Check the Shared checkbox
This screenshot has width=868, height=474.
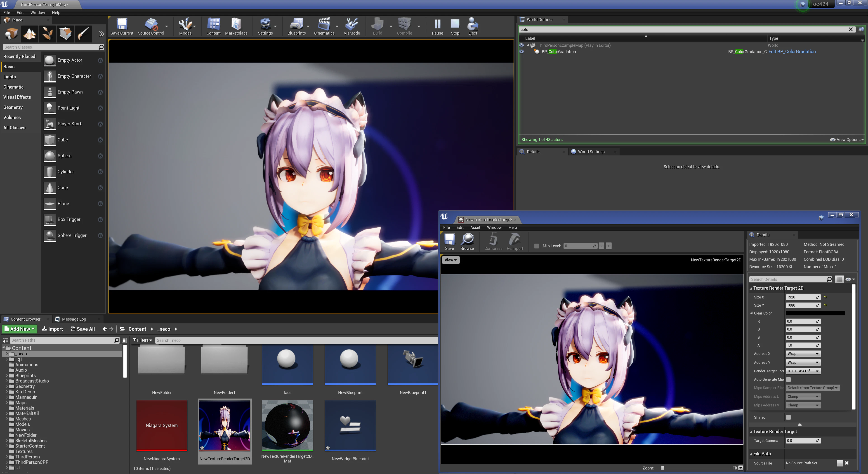tap(788, 417)
